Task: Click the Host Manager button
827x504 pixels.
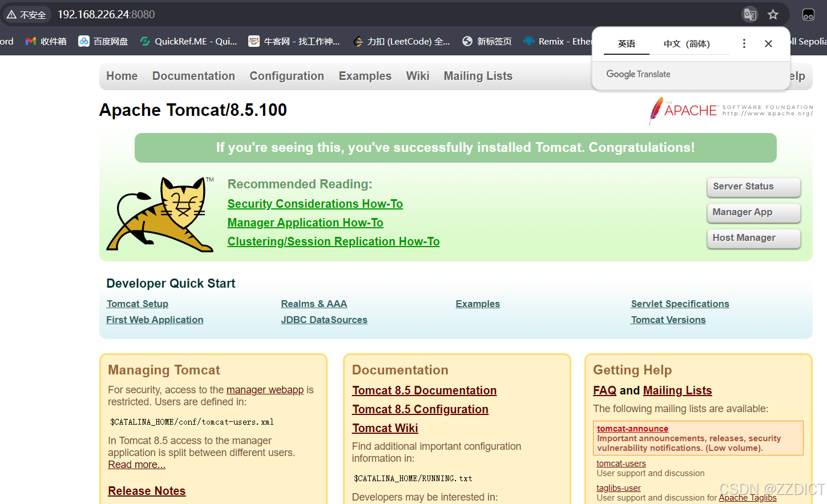Action: pos(753,238)
